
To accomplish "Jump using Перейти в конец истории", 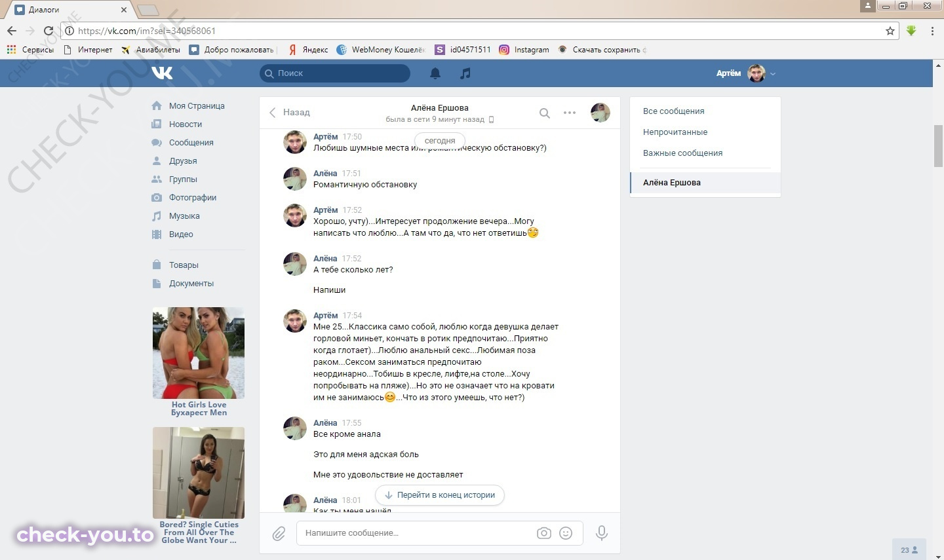I will [440, 495].
